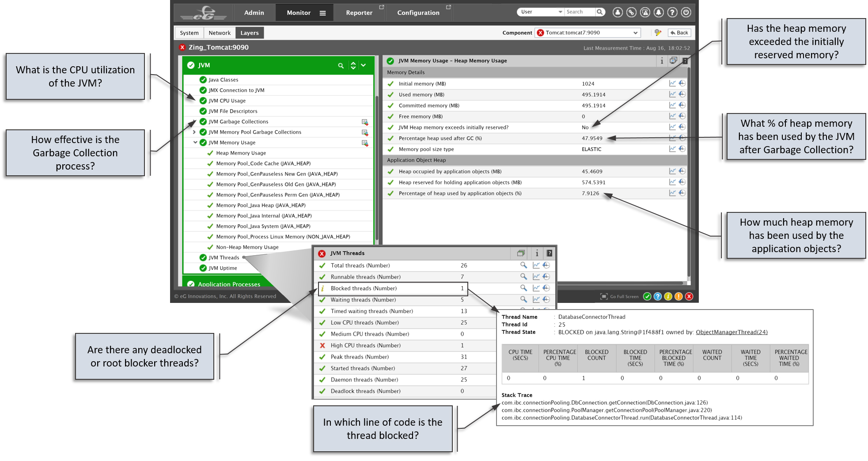Toggle the blue unknown-state filter icon
Viewport: 868px width, 461px height.
[658, 296]
